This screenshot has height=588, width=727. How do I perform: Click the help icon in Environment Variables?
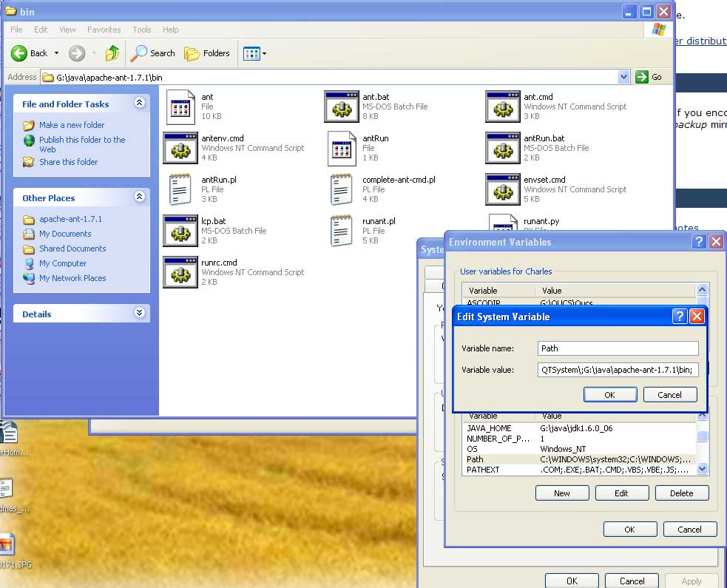(699, 242)
